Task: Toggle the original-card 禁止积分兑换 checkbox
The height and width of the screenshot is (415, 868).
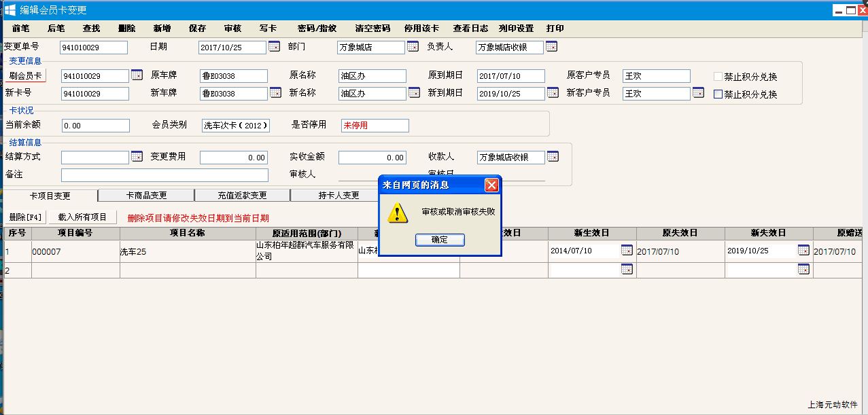Action: pos(718,77)
